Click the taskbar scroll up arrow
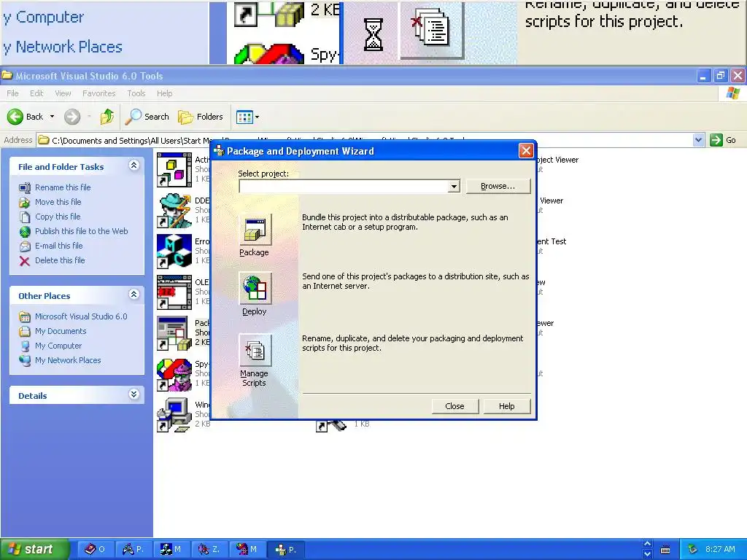This screenshot has width=747, height=560. [647, 544]
